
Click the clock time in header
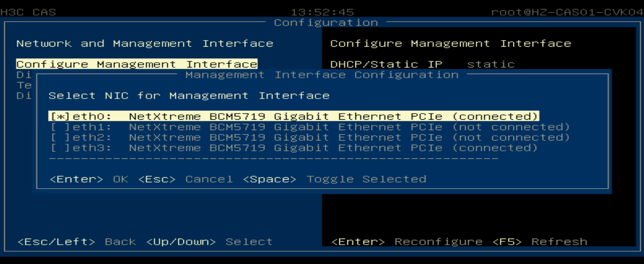pyautogui.click(x=322, y=12)
